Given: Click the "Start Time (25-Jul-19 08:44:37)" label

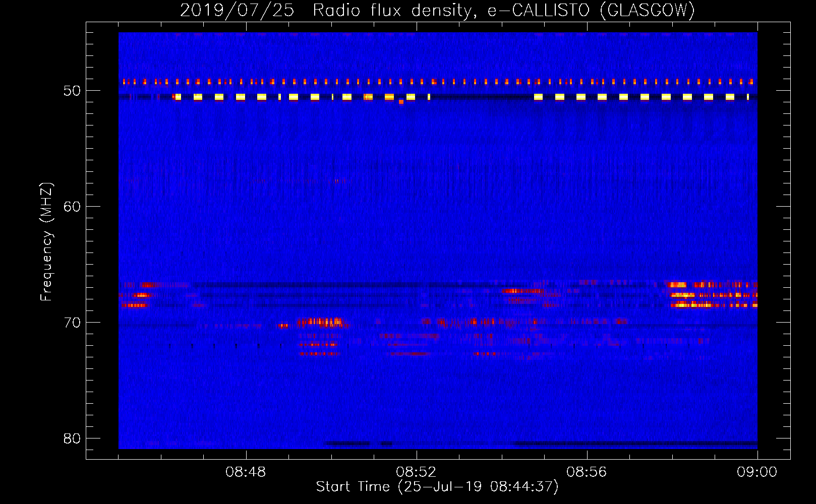Looking at the screenshot, I should [x=437, y=487].
